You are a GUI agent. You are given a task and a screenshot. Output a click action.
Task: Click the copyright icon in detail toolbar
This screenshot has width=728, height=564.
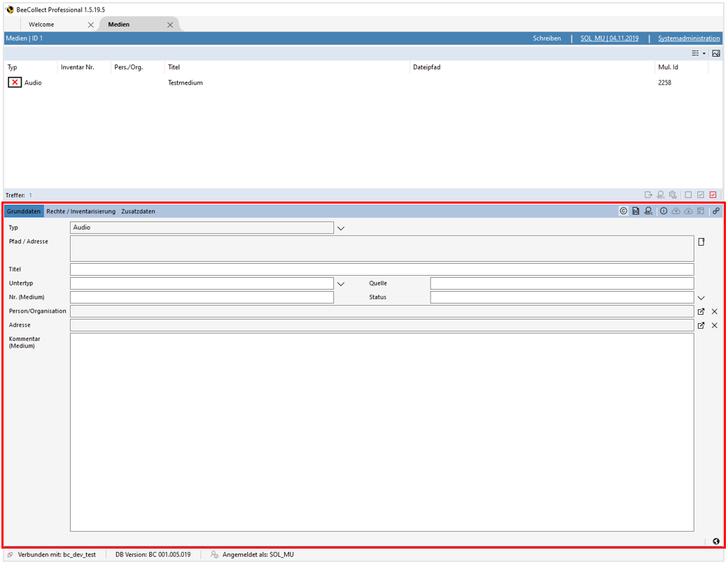[623, 211]
